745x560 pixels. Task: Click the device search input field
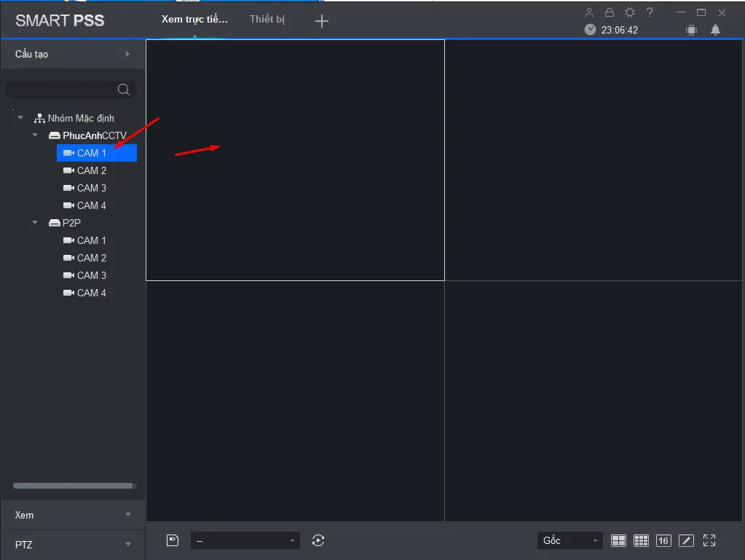[x=62, y=90]
